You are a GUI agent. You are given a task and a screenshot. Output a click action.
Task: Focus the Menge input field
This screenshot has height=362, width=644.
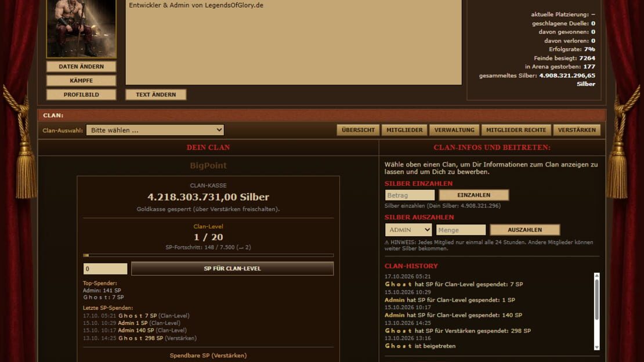[461, 230]
